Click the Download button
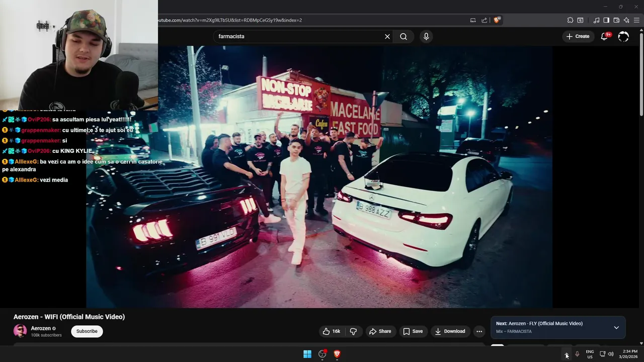Screen dimensions: 644x362 (x=450, y=331)
